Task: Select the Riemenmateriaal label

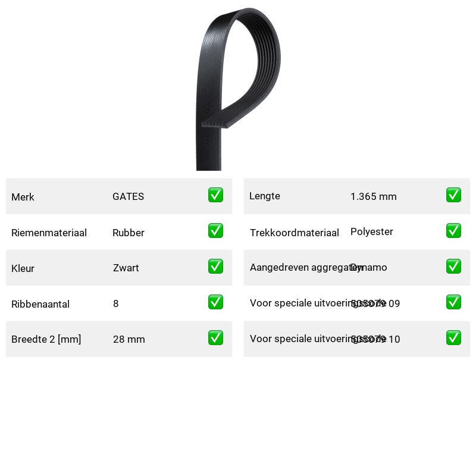Action: (49, 233)
